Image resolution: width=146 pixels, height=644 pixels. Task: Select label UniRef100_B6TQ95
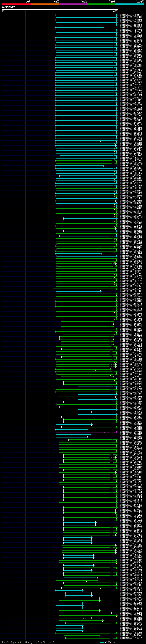pyautogui.click(x=131, y=482)
